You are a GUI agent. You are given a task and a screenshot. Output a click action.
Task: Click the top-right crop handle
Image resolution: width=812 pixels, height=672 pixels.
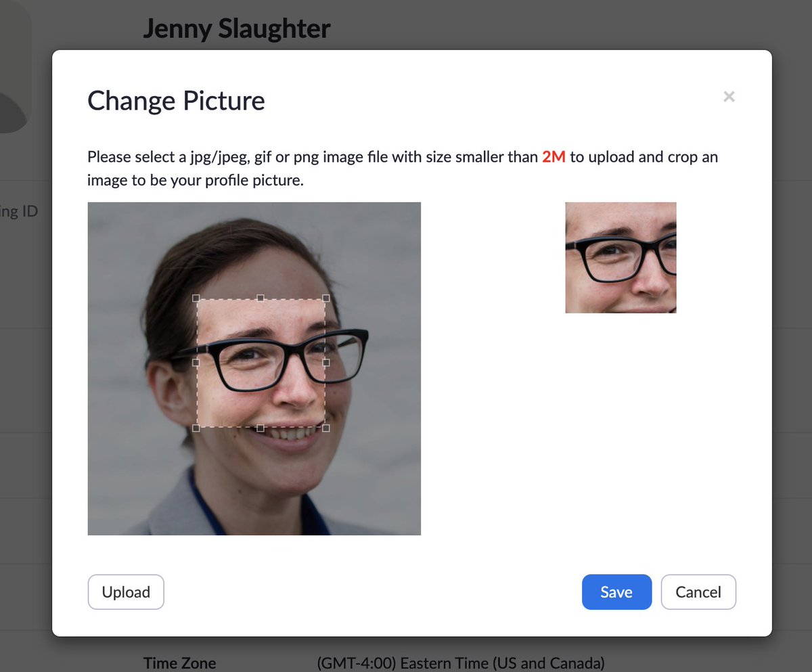325,298
